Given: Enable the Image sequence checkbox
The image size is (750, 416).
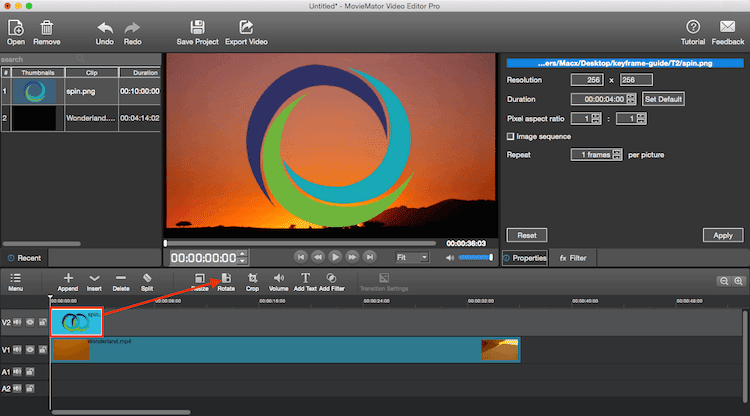Looking at the screenshot, I should click(510, 136).
